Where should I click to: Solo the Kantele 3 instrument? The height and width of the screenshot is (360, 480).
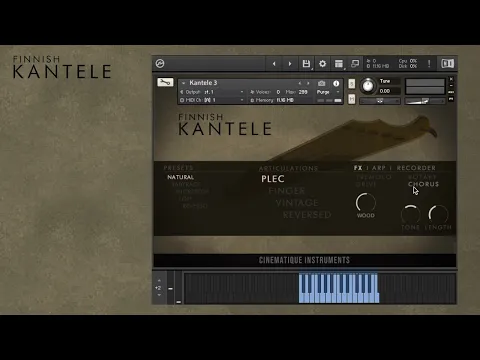click(x=351, y=84)
